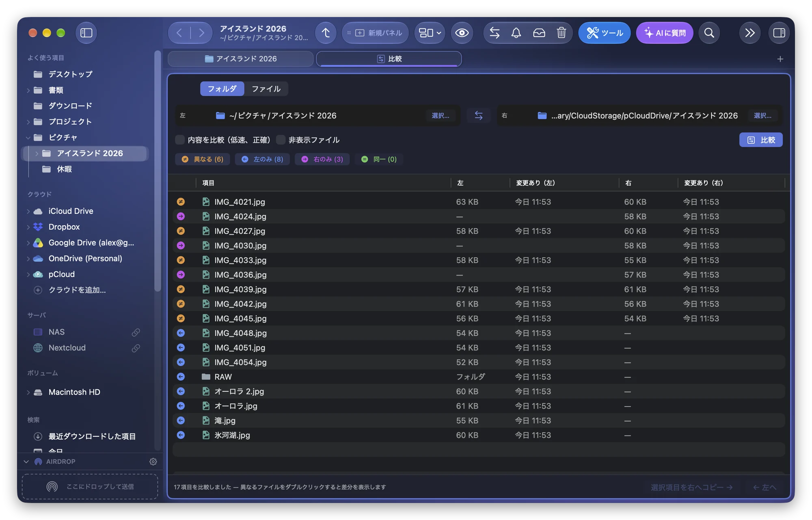Show more toolbar items chevron
The width and height of the screenshot is (812, 520).
tap(750, 33)
